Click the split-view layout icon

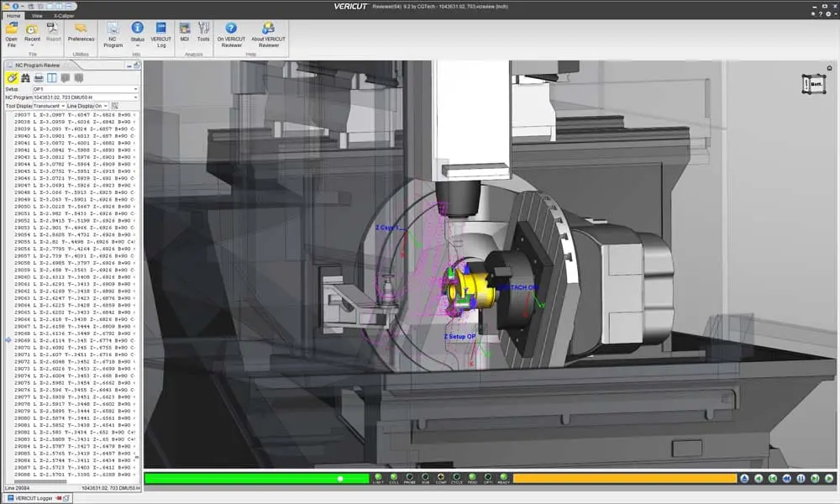point(52,78)
